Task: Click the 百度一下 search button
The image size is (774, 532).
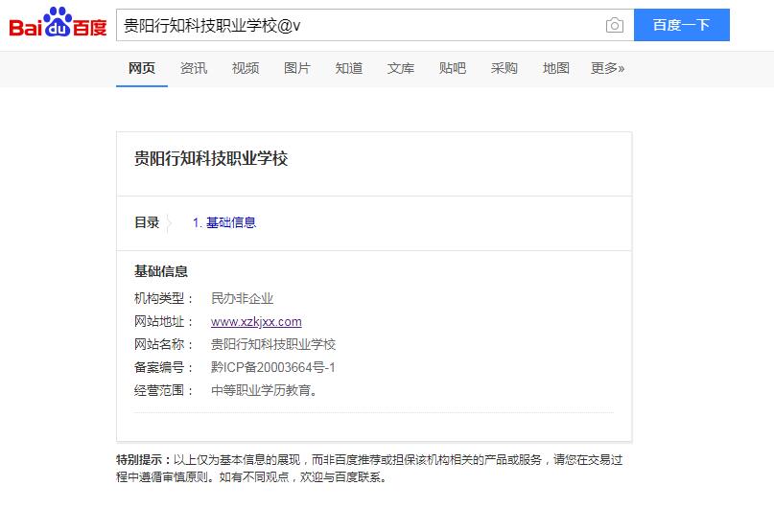Action: [x=681, y=26]
